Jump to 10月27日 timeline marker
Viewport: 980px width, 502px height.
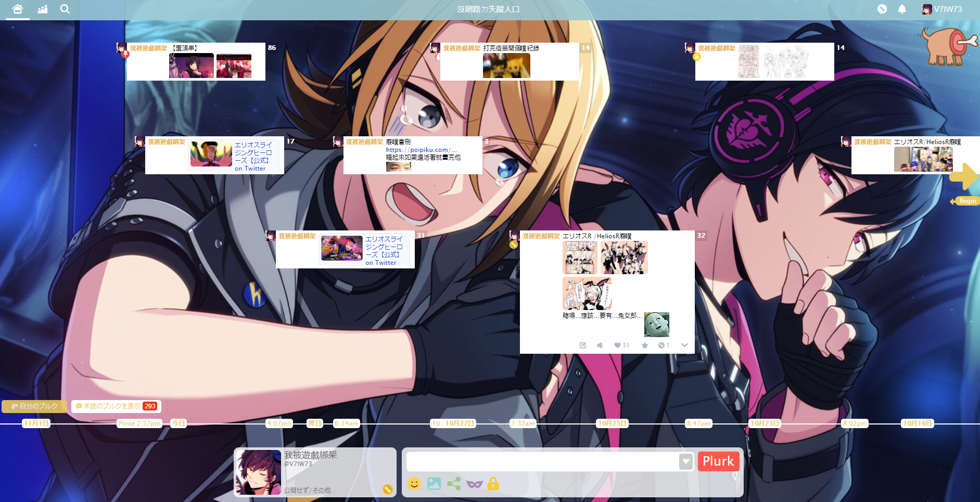point(460,423)
